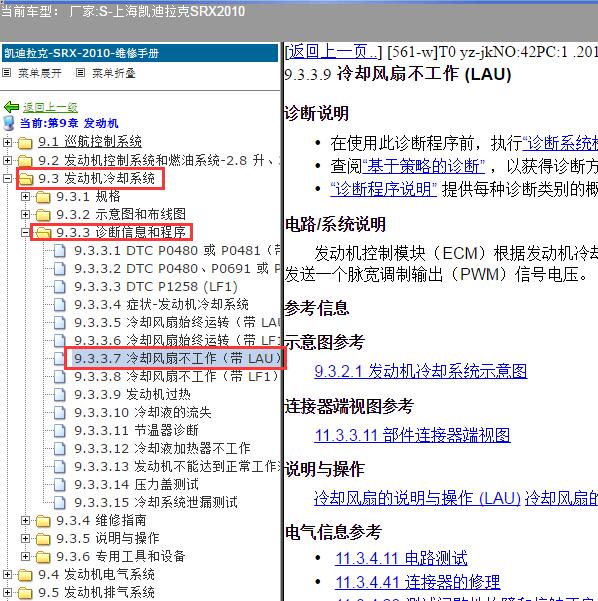Expand the 9.4 发动机电气系统 node
Image resolution: width=598 pixels, height=601 pixels.
[7, 574]
